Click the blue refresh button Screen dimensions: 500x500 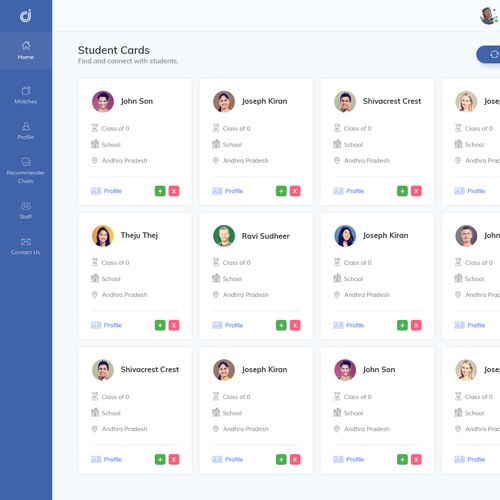click(489, 54)
